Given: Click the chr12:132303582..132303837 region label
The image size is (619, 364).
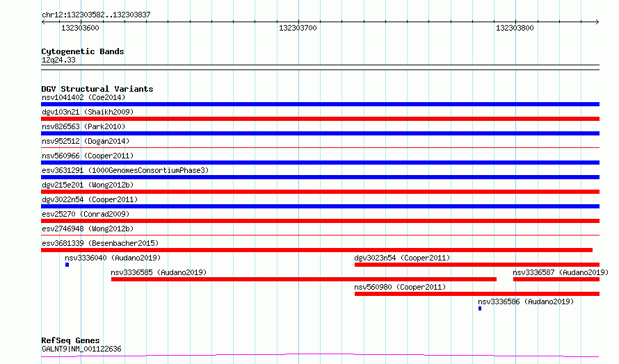Looking at the screenshot, I should [96, 15].
